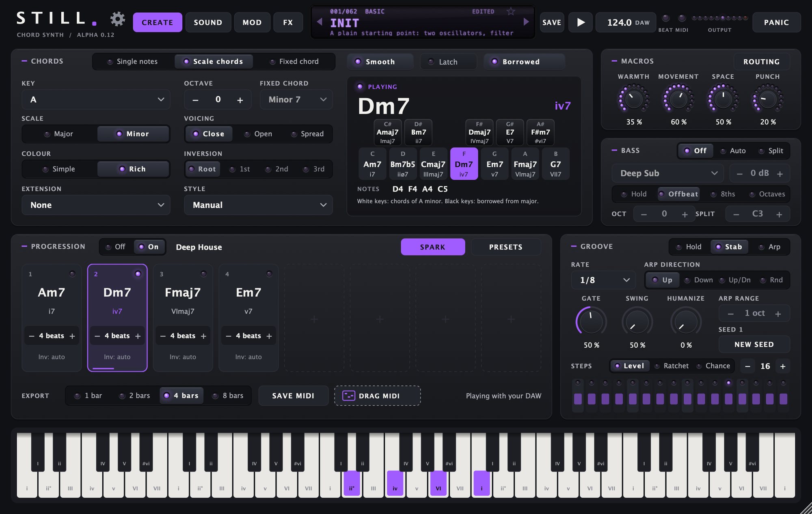Toggle the Smooth option

click(x=380, y=62)
